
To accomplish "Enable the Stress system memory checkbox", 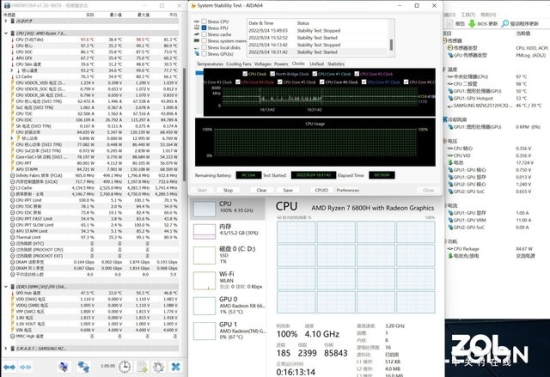I will point(204,41).
